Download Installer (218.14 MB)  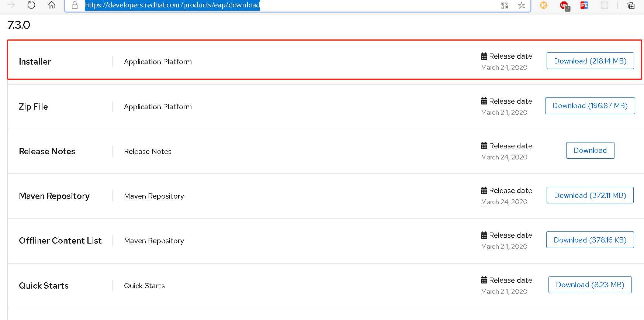(590, 61)
